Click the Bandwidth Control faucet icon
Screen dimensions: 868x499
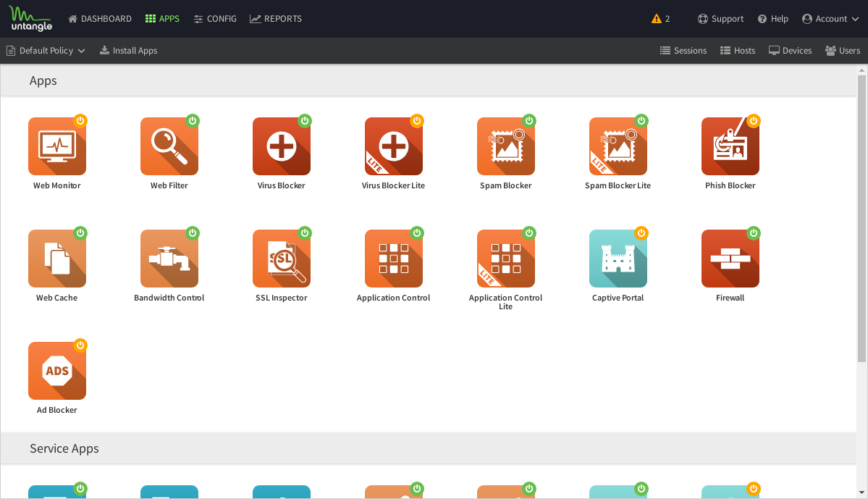point(169,259)
